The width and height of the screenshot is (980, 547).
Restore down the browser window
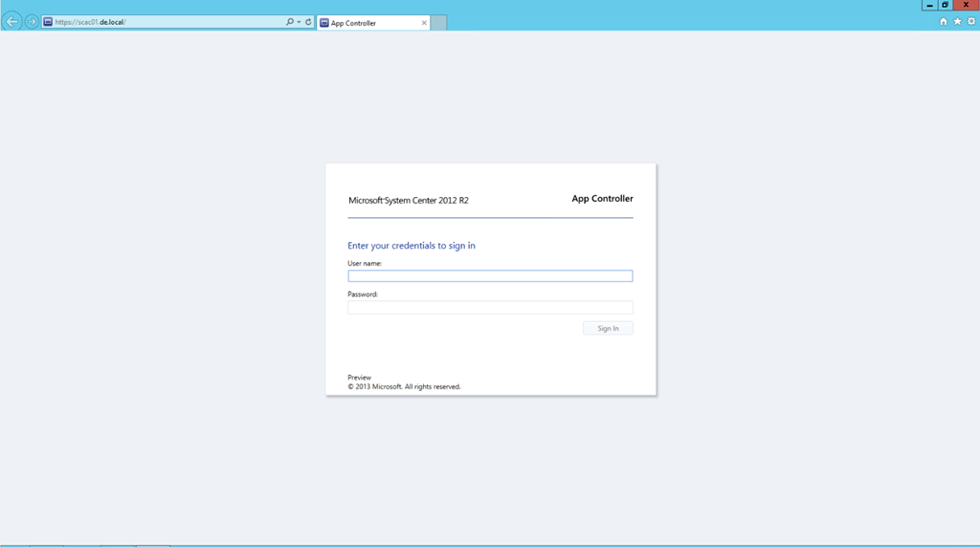(x=946, y=5)
